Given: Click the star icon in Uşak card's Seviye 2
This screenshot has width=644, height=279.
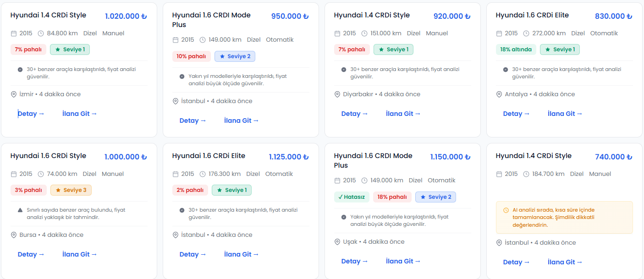Looking at the screenshot, I should pyautogui.click(x=423, y=197).
